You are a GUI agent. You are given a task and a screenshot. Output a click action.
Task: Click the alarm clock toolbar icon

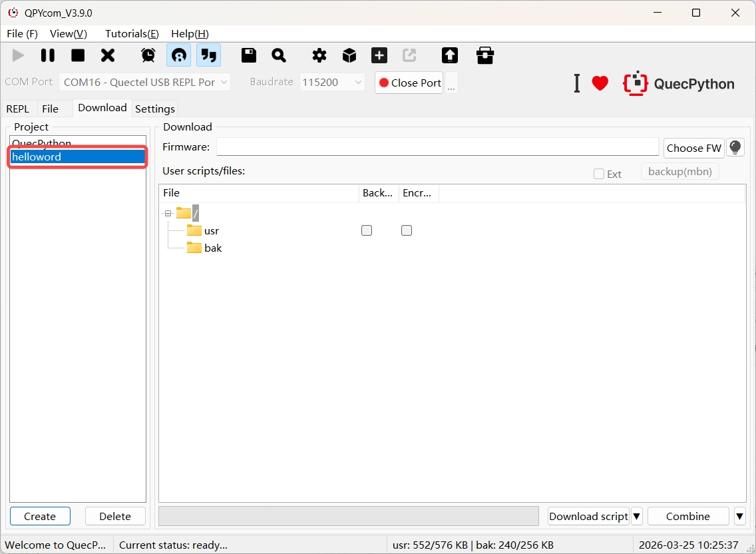[148, 55]
